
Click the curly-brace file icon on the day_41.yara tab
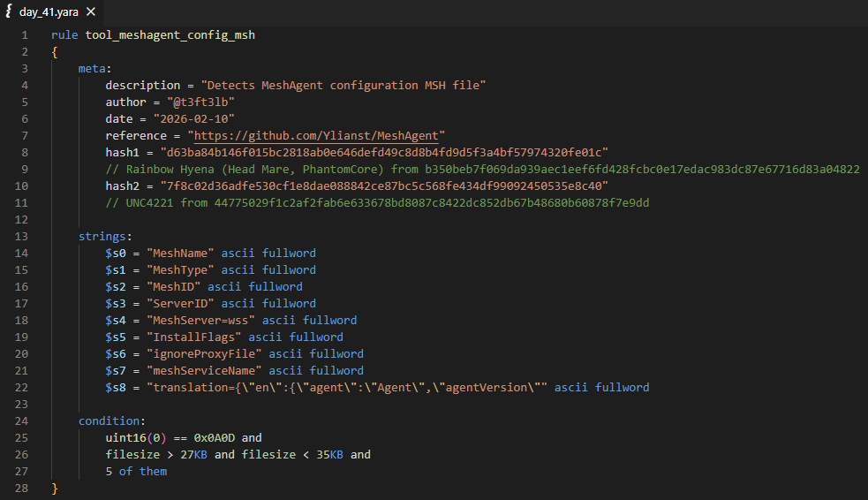pyautogui.click(x=9, y=11)
